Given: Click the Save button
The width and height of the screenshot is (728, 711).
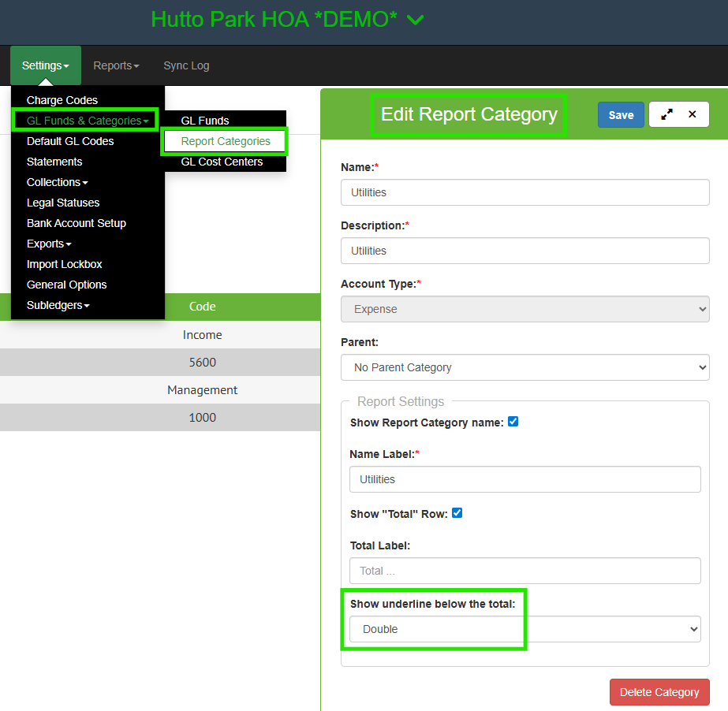Looking at the screenshot, I should coord(621,114).
